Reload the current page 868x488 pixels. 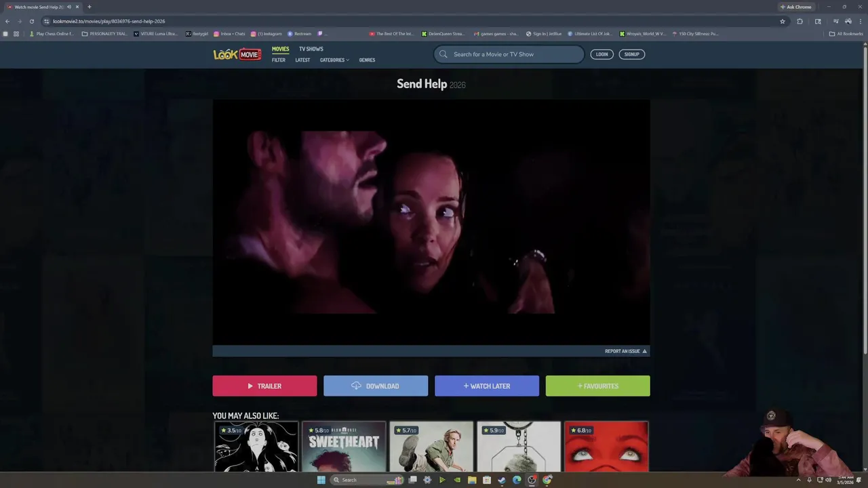(x=31, y=21)
